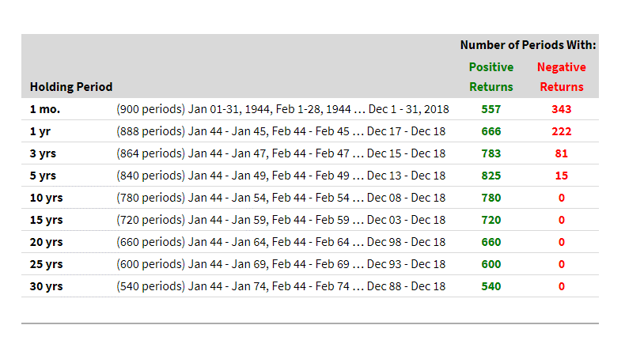Select the 30 yrs row label
644x344 pixels.
point(46,286)
